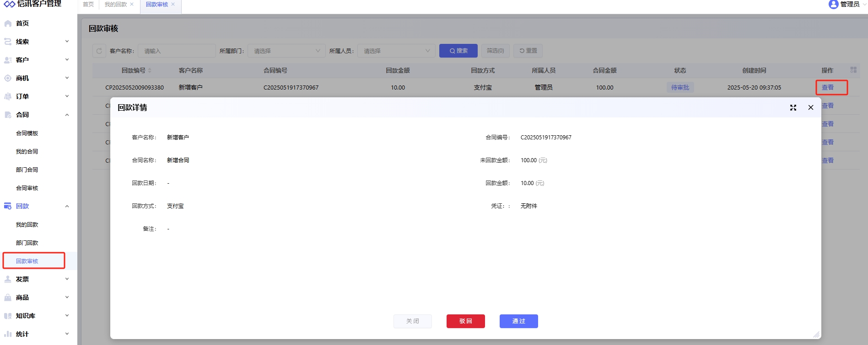The width and height of the screenshot is (868, 345).
Task: Click the 统计 chart icon in sidebar
Action: [8, 334]
